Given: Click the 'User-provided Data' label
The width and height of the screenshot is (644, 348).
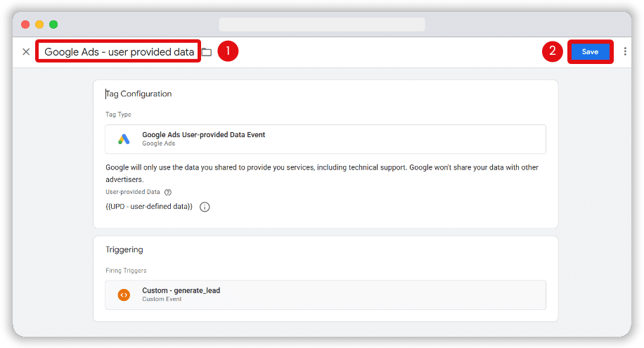Looking at the screenshot, I should tap(133, 192).
